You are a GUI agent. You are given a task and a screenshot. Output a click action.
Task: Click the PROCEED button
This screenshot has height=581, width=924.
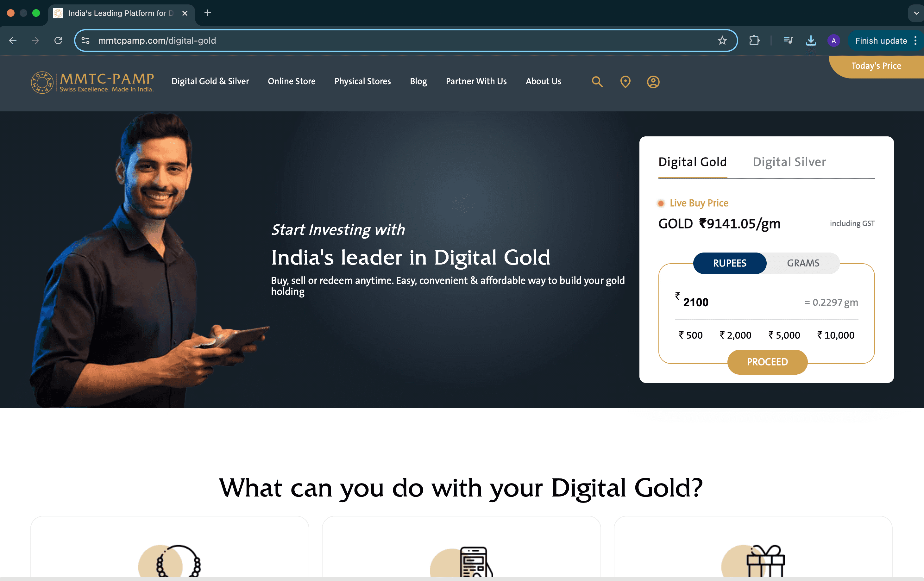click(767, 362)
